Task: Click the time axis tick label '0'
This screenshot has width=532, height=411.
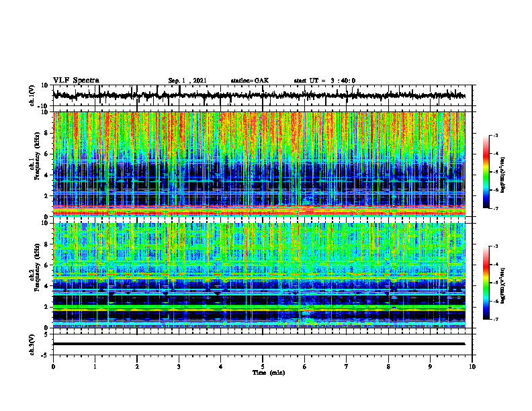Action: coord(53,367)
